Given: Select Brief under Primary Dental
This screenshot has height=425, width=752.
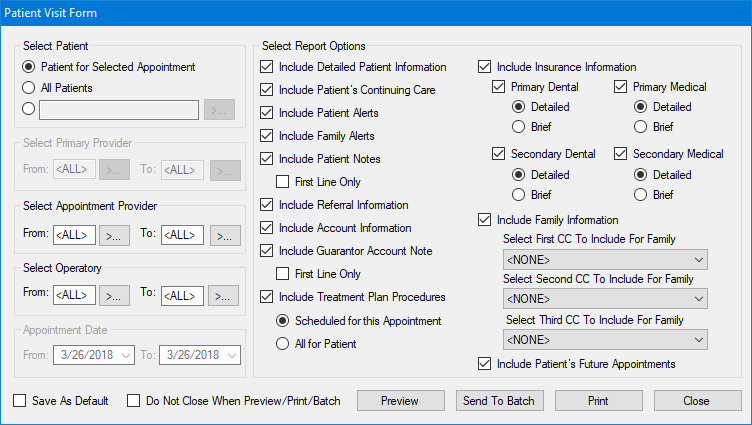Looking at the screenshot, I should coord(519,126).
